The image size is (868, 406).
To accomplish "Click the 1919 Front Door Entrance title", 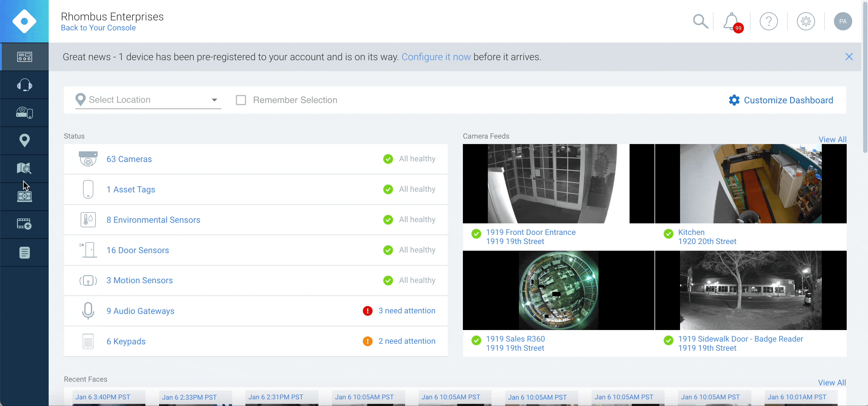I will click(x=531, y=232).
